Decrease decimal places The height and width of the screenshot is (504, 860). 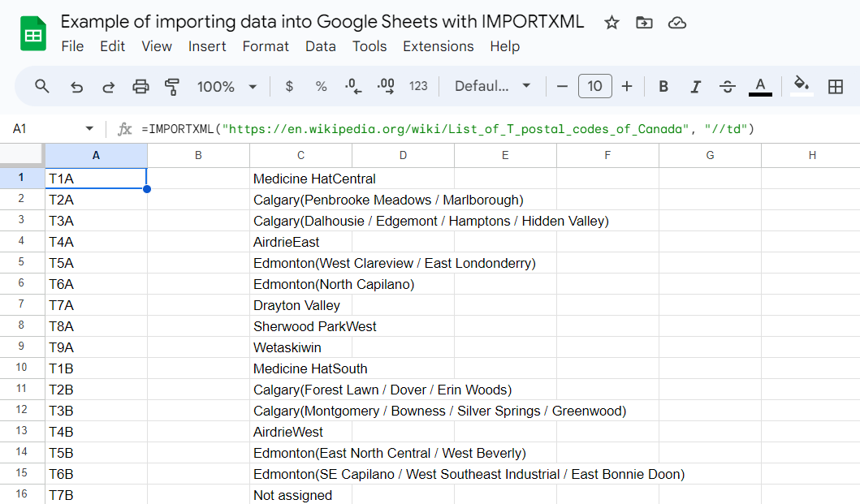(352, 86)
